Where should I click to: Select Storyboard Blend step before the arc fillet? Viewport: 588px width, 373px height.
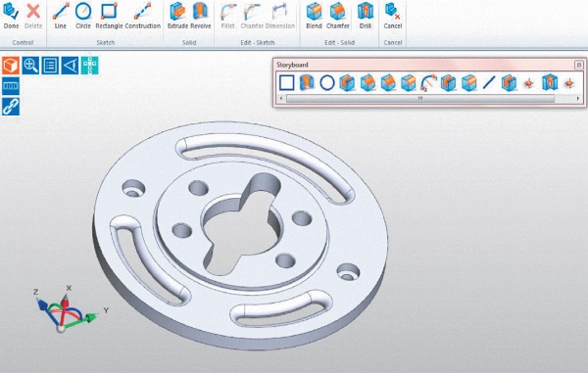tap(408, 82)
